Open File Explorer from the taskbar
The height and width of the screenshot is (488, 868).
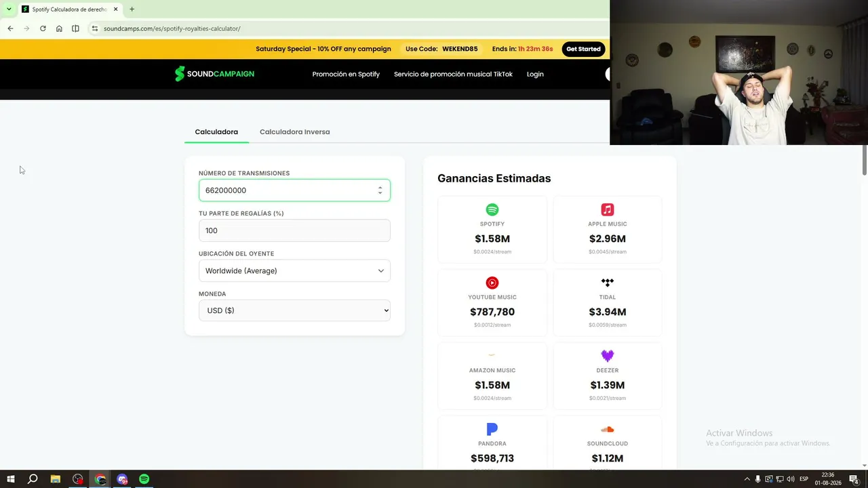[x=56, y=479]
